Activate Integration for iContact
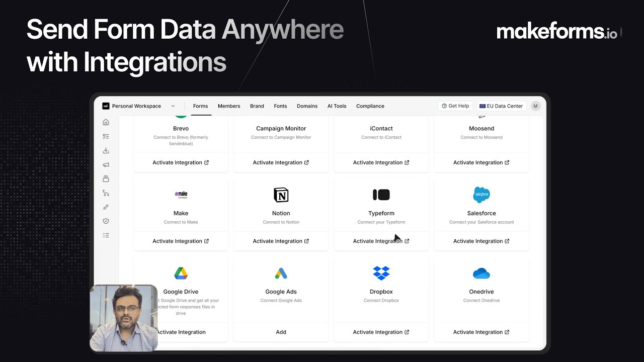This screenshot has height=362, width=644. pyautogui.click(x=381, y=162)
